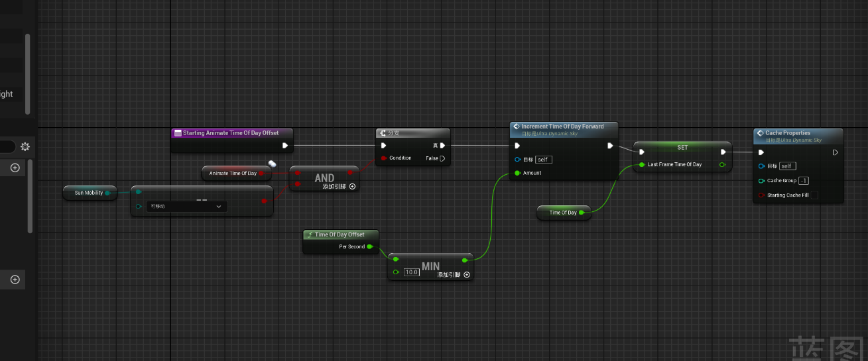Click the SET node exec input pin

point(642,152)
